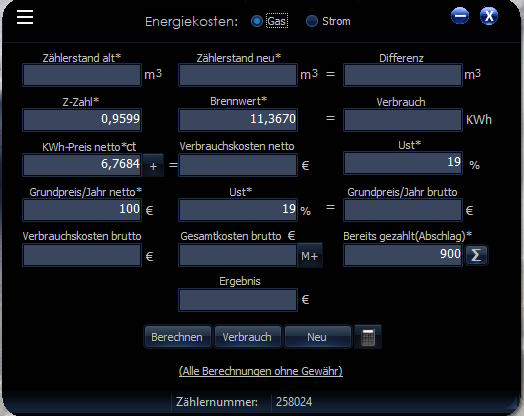
Task: Select the Strom radio button
Action: (x=312, y=21)
